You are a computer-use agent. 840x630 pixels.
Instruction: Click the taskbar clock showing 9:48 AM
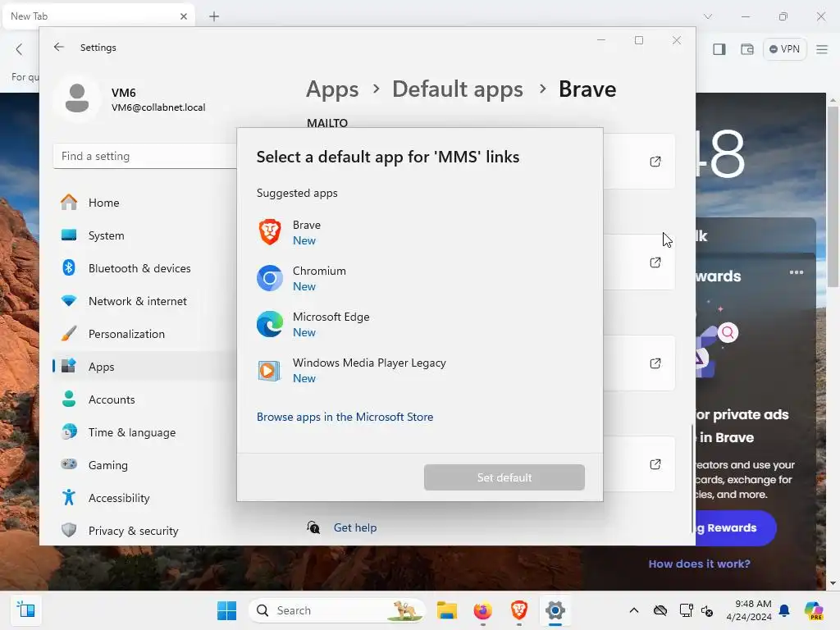coord(749,610)
